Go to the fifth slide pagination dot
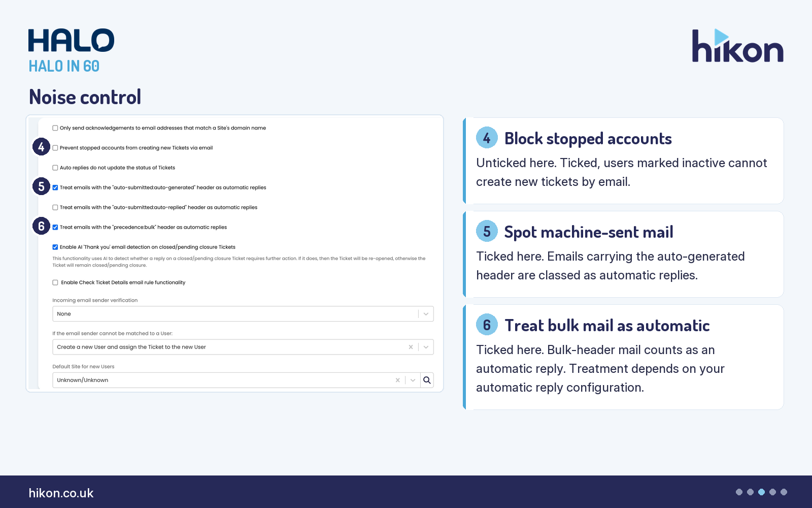The width and height of the screenshot is (812, 508). click(x=784, y=492)
